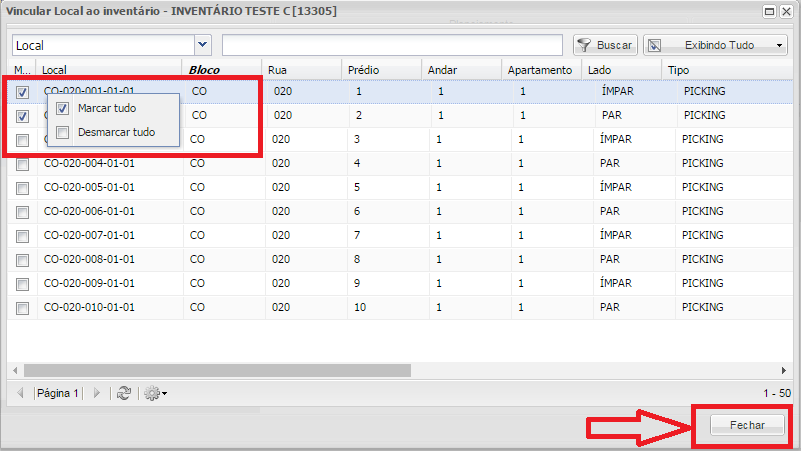Click the Exibindo Tudo filter icon
This screenshot has width=805, height=455.
(x=654, y=45)
